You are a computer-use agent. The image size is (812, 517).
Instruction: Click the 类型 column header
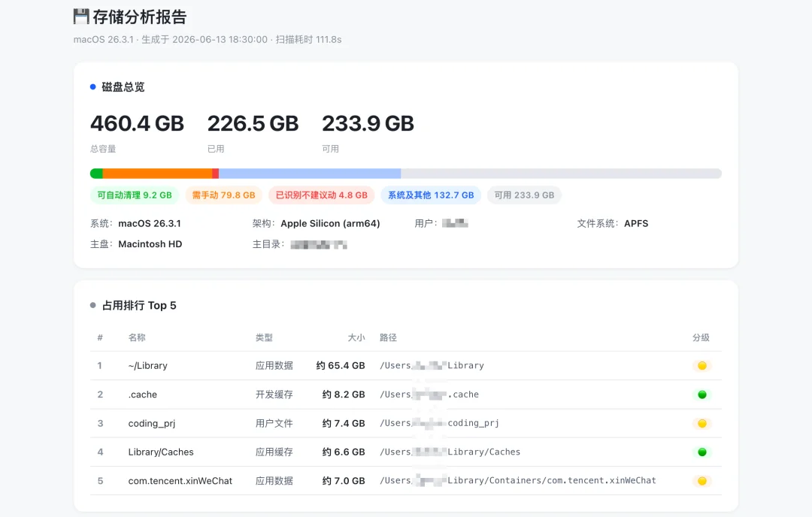(x=264, y=337)
